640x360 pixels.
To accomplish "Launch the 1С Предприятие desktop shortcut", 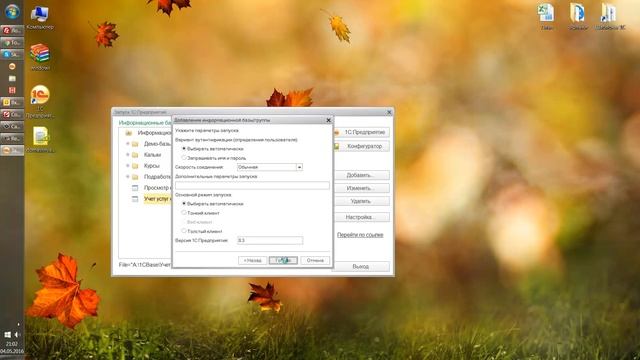I will click(40, 101).
